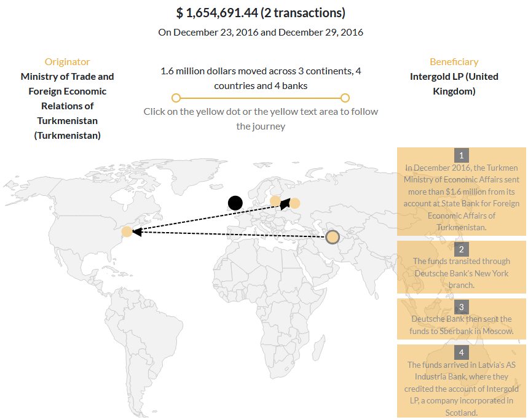Select the yellow dot over Moscow
Screen dimensions: 528x420
294,203
